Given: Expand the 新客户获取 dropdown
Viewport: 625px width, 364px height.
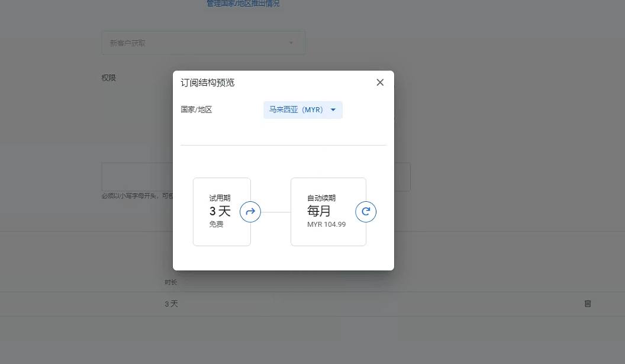Looking at the screenshot, I should (203, 43).
